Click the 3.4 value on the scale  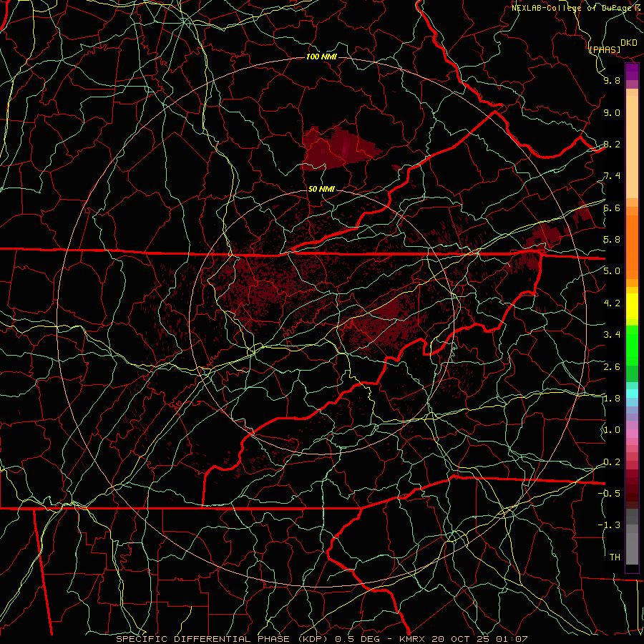point(612,335)
